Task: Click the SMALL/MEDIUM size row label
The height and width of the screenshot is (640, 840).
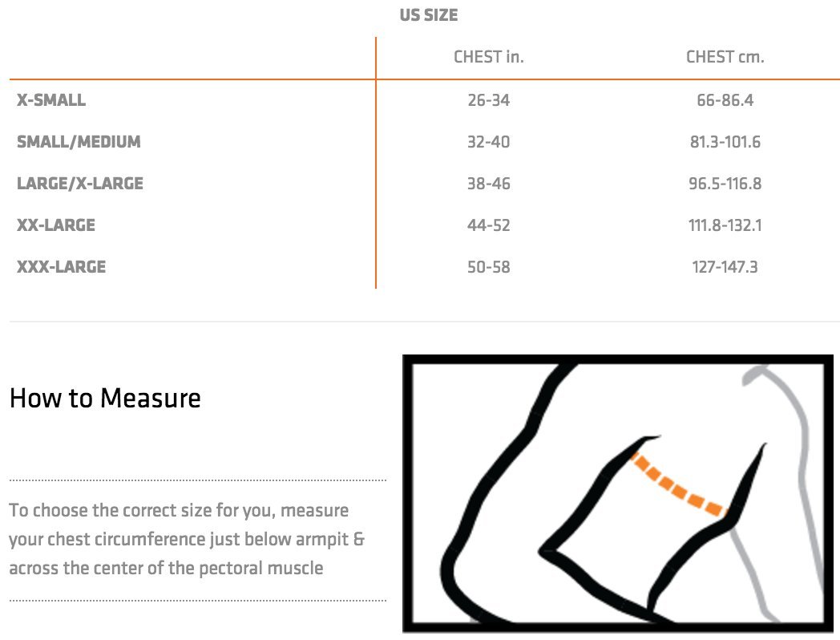Action: [x=79, y=142]
